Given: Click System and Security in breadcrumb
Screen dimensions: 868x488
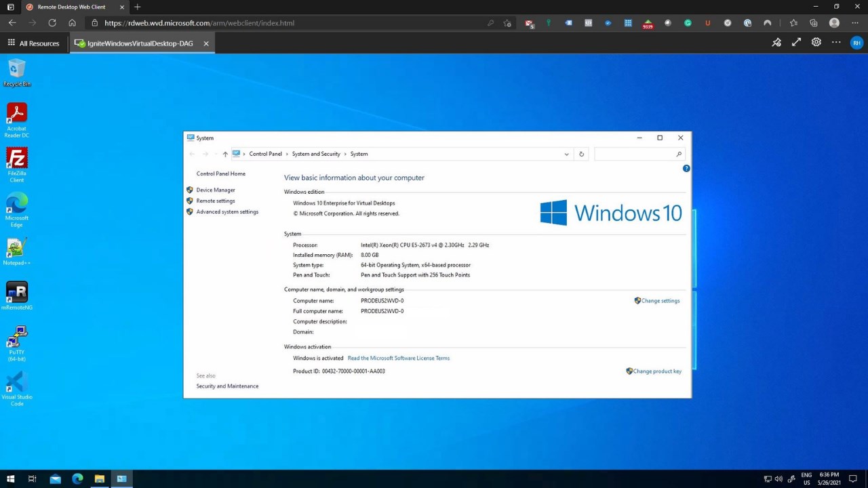Looking at the screenshot, I should click(316, 154).
